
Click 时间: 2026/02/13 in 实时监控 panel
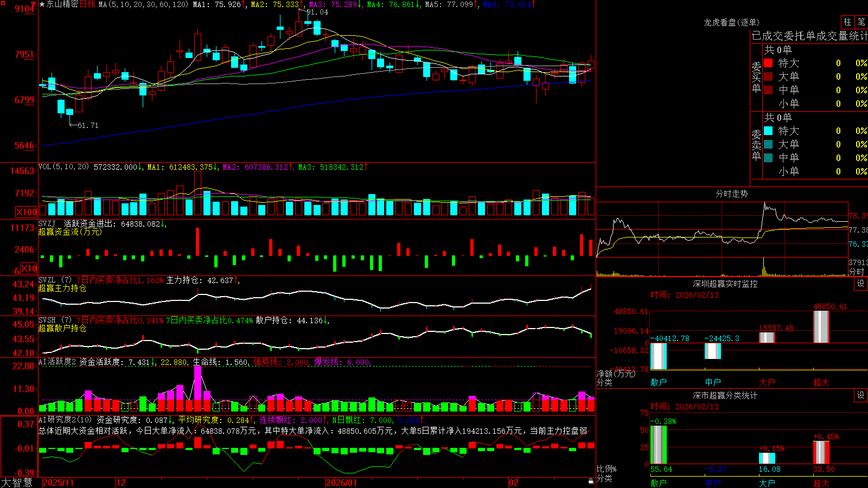pyautogui.click(x=685, y=295)
